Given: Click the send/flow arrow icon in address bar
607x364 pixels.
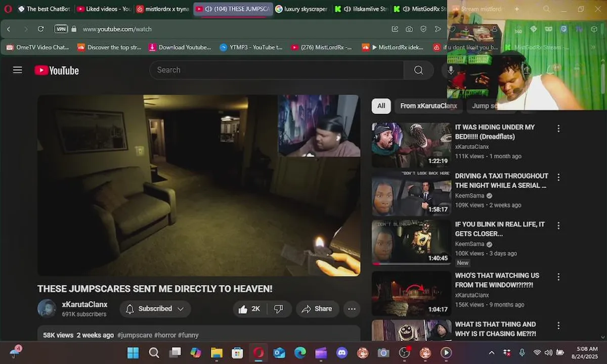Looking at the screenshot, I should (x=438, y=29).
